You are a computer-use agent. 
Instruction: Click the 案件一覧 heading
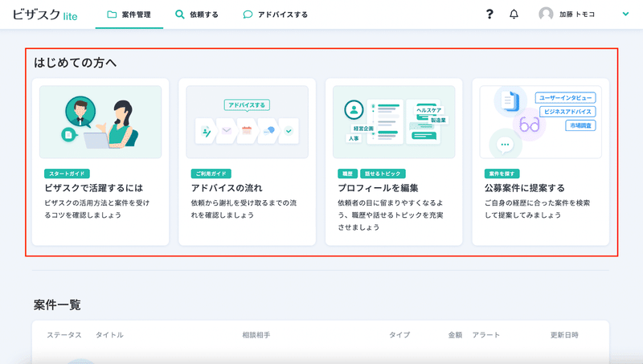[57, 305]
